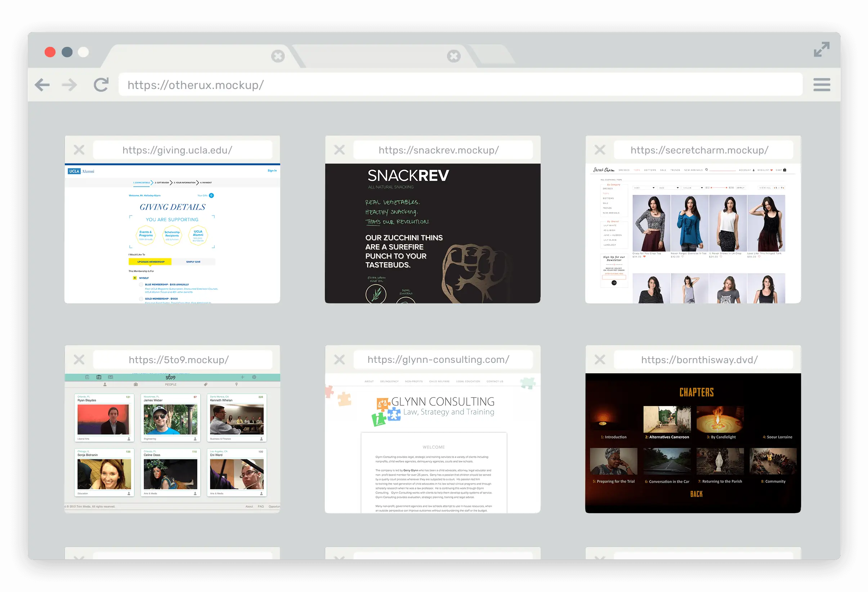Select the Blue Membership $100 annually option
Screen dimensions: 868x592
point(141,284)
